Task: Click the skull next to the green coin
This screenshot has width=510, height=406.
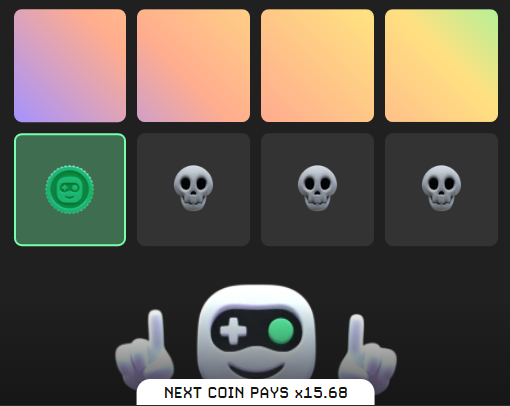Action: pyautogui.click(x=193, y=188)
